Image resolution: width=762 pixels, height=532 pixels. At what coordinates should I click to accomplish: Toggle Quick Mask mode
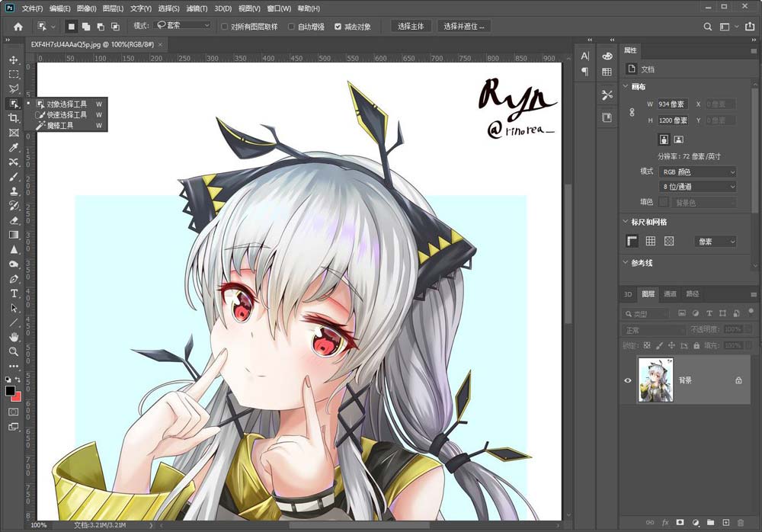click(14, 412)
